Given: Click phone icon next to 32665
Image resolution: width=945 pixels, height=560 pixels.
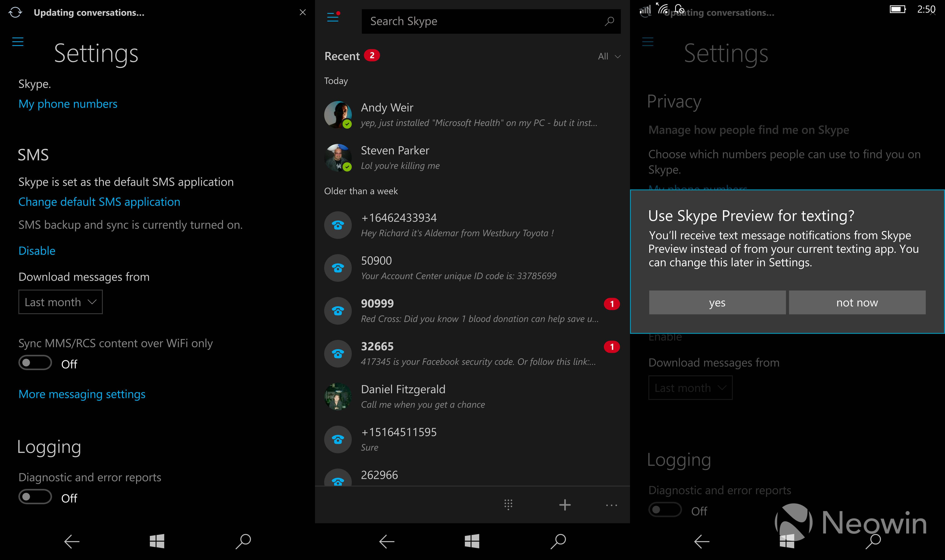Looking at the screenshot, I should click(338, 354).
